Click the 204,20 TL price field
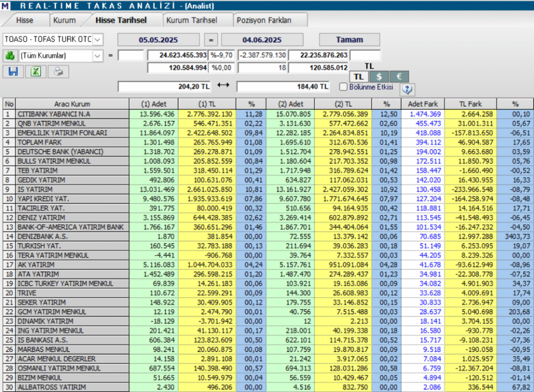This screenshot has width=534, height=392. (164, 87)
